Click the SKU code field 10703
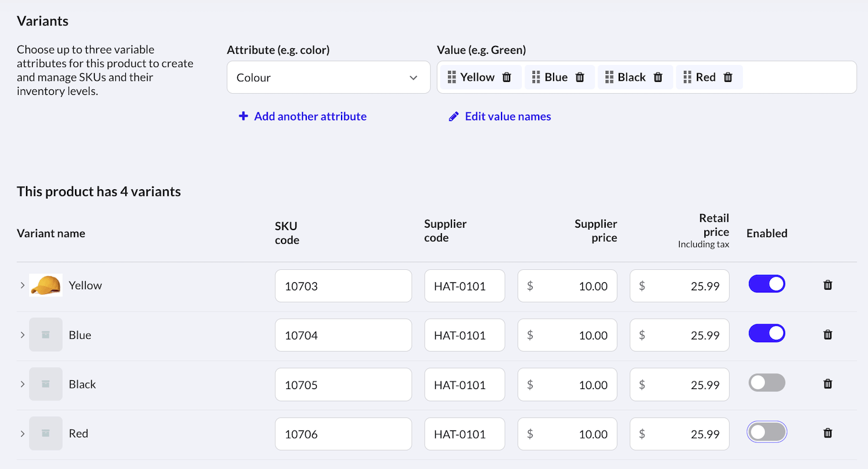Image resolution: width=868 pixels, height=469 pixels. coord(343,286)
